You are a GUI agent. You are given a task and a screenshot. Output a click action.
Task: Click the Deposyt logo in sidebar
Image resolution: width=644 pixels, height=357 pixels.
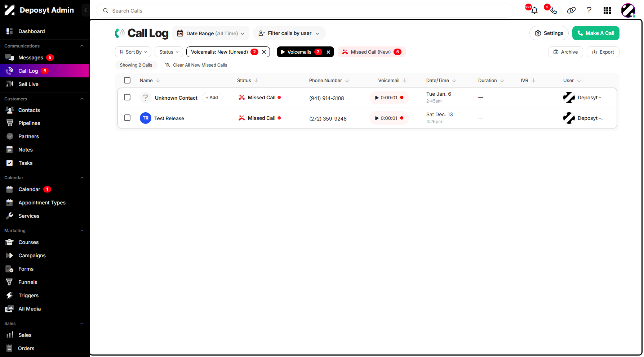click(10, 10)
